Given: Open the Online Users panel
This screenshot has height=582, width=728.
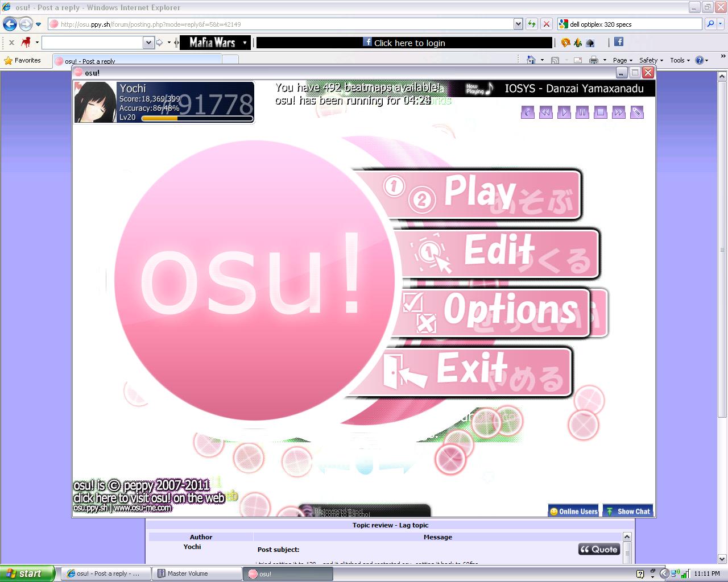Looking at the screenshot, I should tap(573, 511).
